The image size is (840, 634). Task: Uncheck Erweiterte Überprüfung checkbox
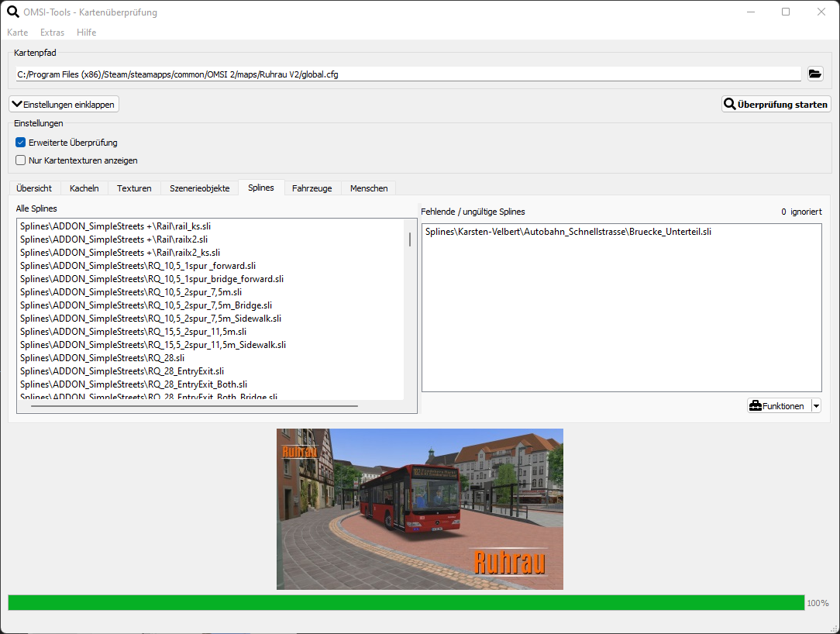click(x=21, y=143)
